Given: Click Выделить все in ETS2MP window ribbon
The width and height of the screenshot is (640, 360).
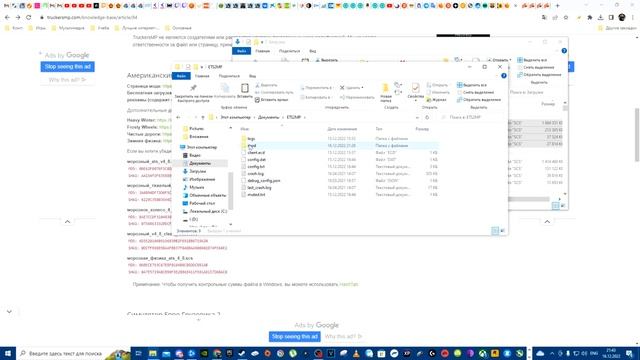Looking at the screenshot, I should [x=472, y=85].
